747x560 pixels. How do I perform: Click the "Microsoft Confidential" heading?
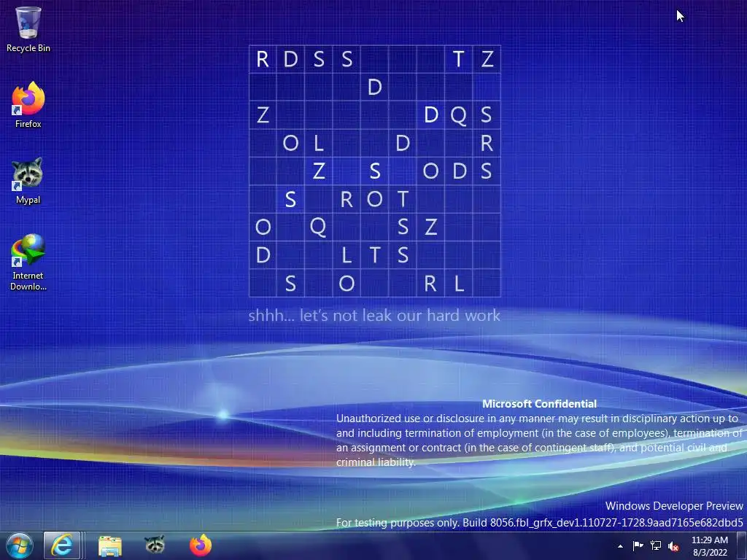(x=539, y=404)
